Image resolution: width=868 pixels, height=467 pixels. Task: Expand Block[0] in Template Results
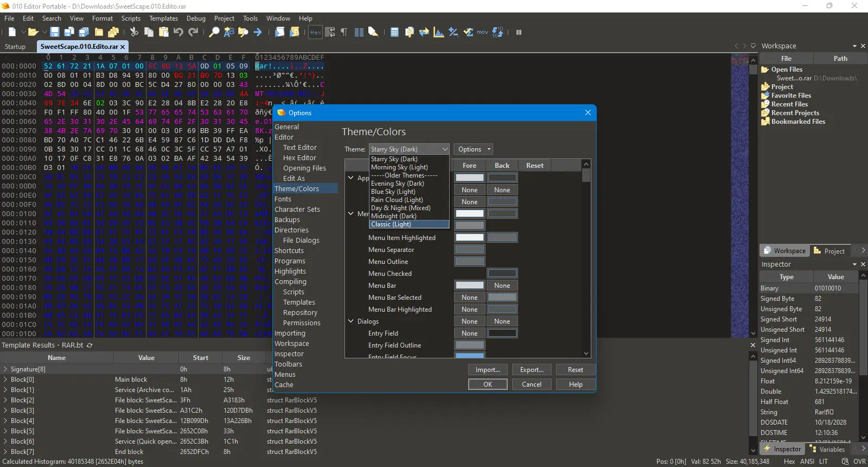click(5, 380)
